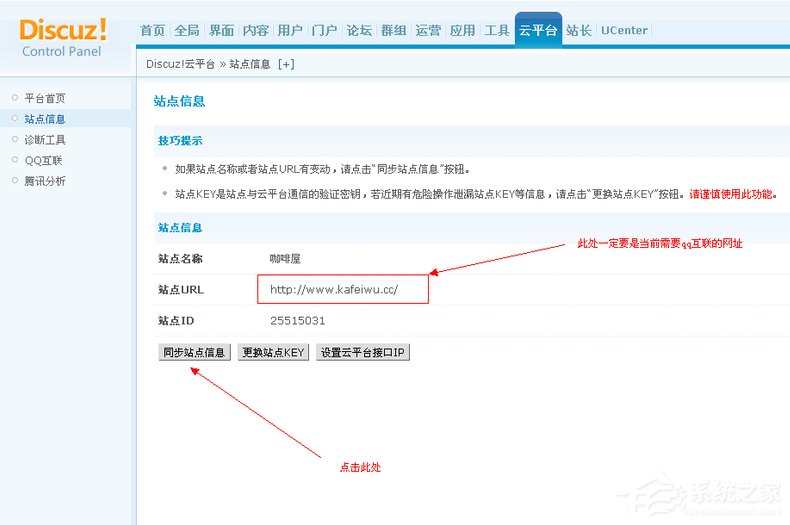Image resolution: width=790 pixels, height=525 pixels.
Task: Click the first tip about 同步站点信息
Action: (x=322, y=169)
